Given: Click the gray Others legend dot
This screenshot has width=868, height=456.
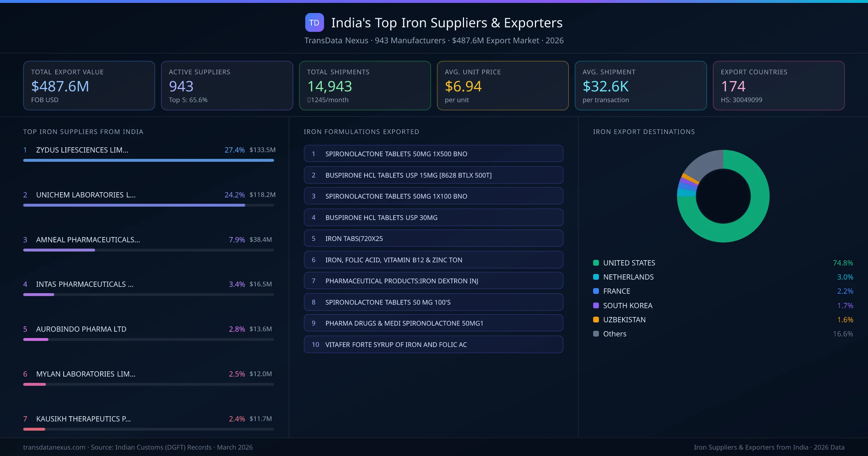Looking at the screenshot, I should coord(595,334).
